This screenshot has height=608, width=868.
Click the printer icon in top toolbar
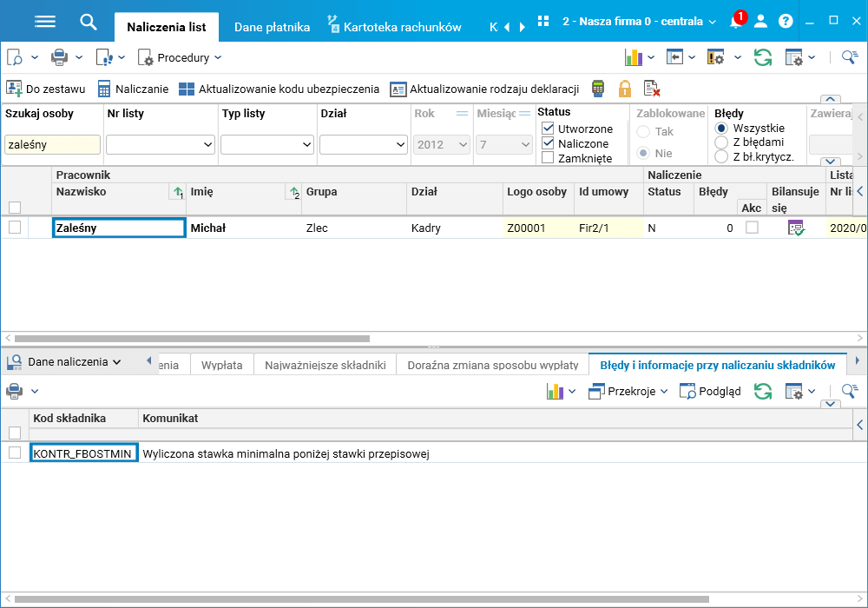59,57
